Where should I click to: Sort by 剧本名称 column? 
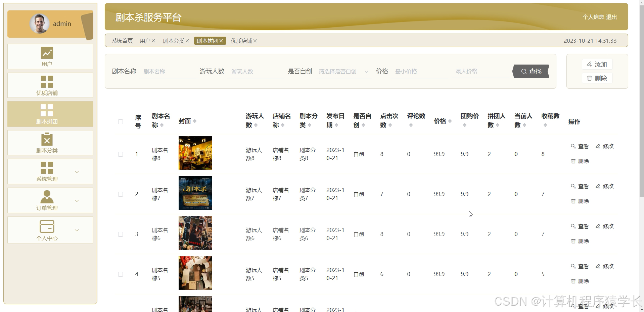(x=162, y=125)
